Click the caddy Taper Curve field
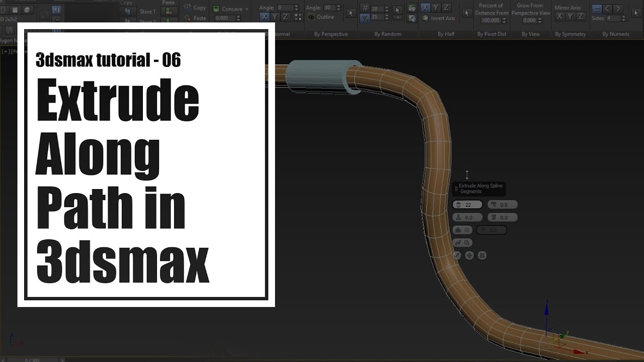The width and height of the screenshot is (644, 362). click(467, 217)
